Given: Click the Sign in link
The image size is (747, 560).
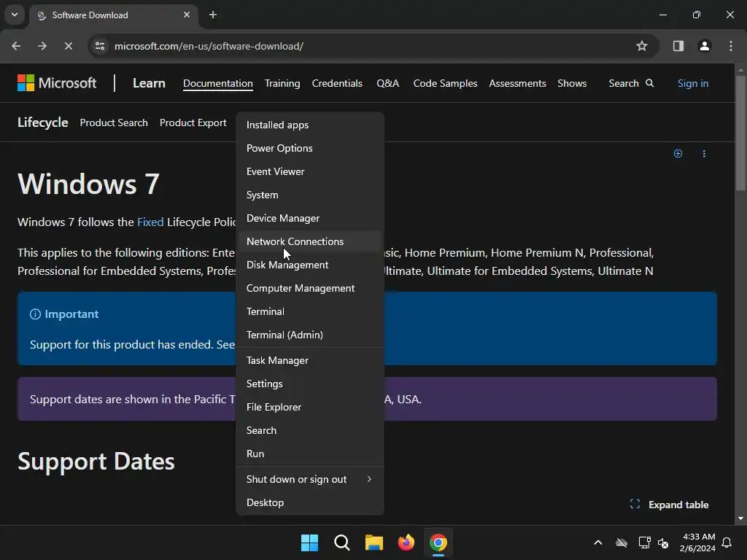Looking at the screenshot, I should [x=693, y=83].
